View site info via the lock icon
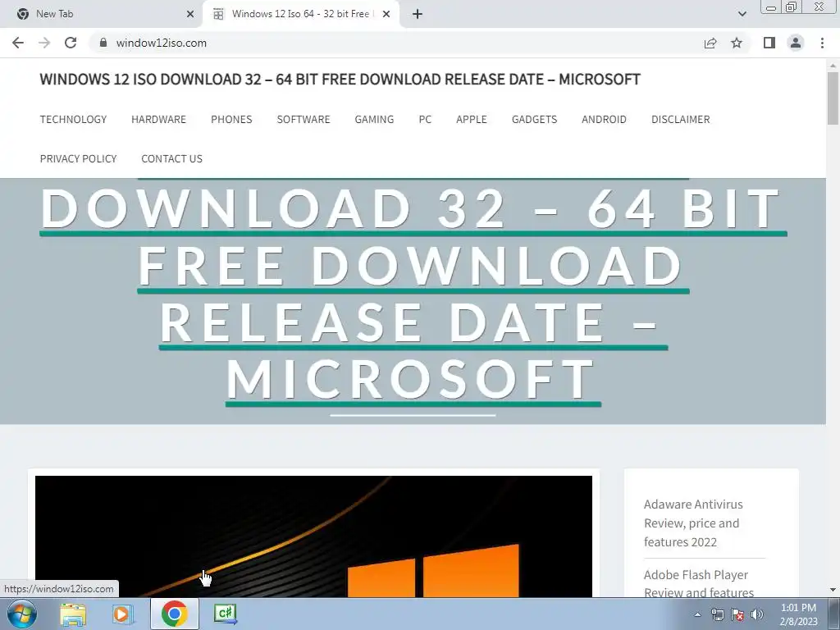840x630 pixels. coord(103,43)
